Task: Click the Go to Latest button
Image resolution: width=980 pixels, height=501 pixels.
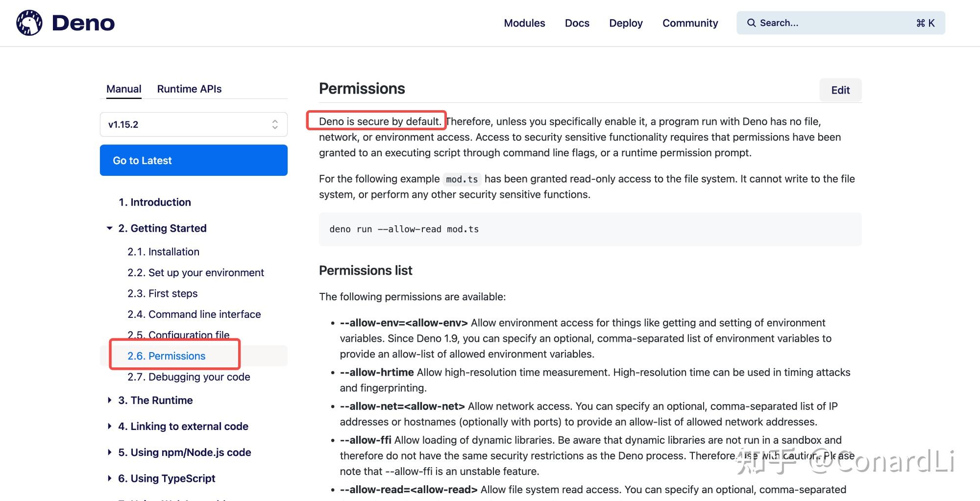Action: 194,160
